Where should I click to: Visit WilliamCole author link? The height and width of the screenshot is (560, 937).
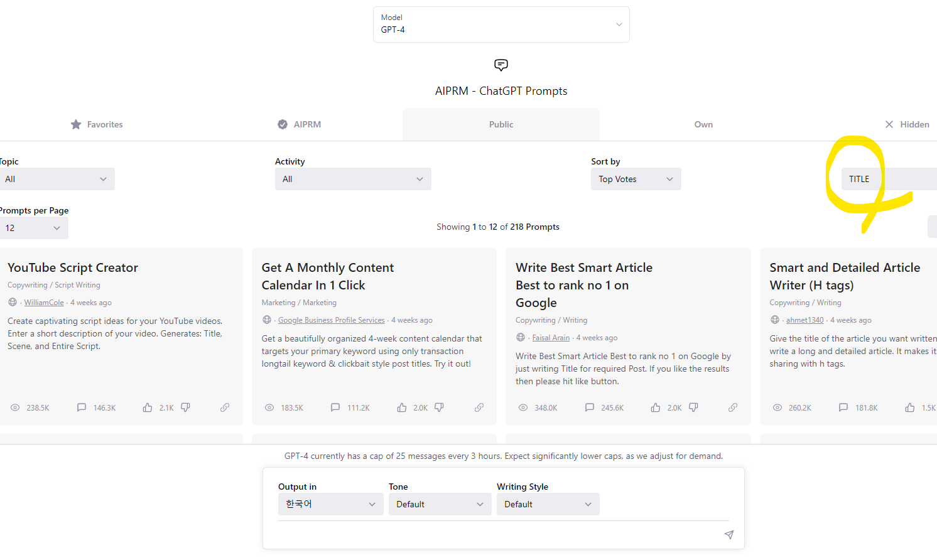(x=44, y=303)
